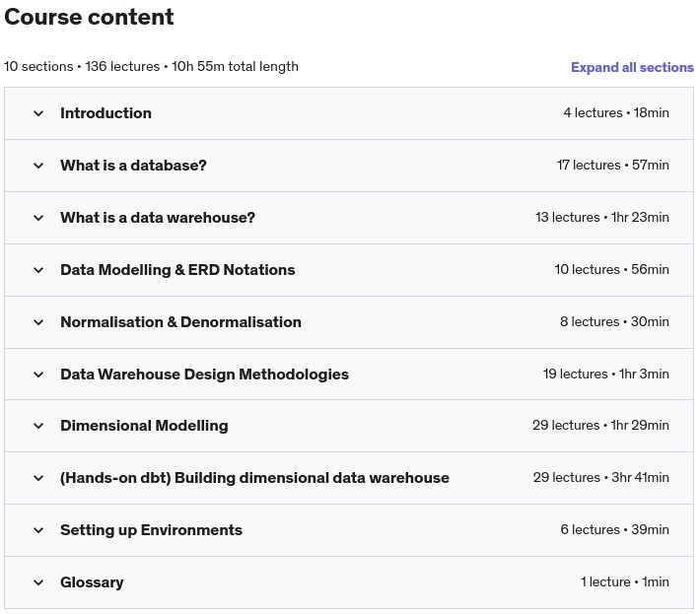Viewport: 700px width, 614px height.
Task: Click chevron next to Data Warehouse Design Methodologies
Action: [38, 375]
